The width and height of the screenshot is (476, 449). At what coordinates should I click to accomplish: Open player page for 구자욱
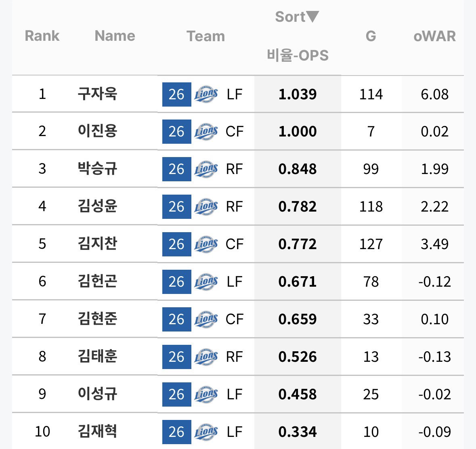[97, 94]
